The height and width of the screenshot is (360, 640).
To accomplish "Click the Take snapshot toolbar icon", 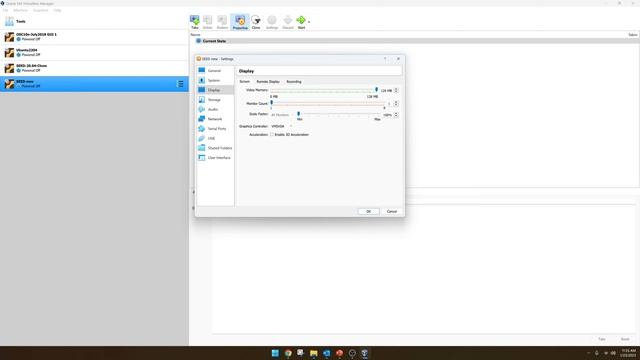I will pyautogui.click(x=195, y=22).
